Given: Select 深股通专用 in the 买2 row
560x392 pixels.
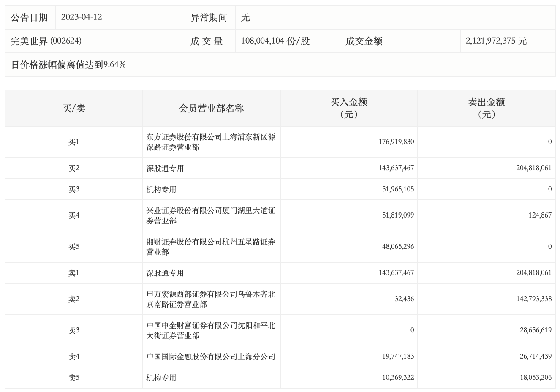Looking at the screenshot, I should [x=165, y=168].
